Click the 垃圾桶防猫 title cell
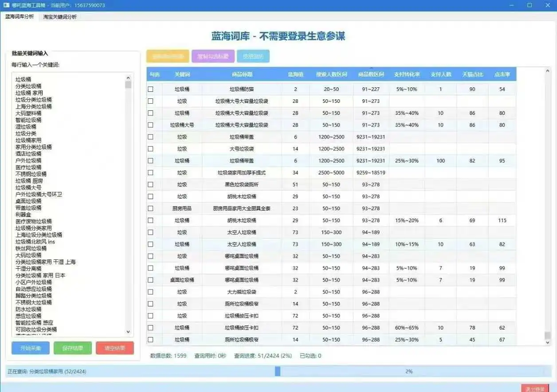Viewport: 557px width, 392px height. [242, 89]
